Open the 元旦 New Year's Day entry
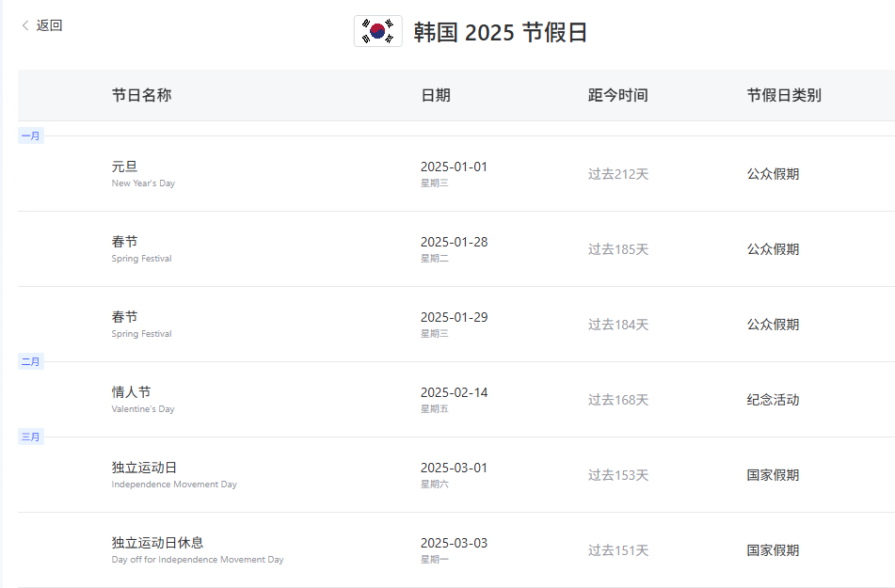Viewport: 895px width, 588px height. 124,167
